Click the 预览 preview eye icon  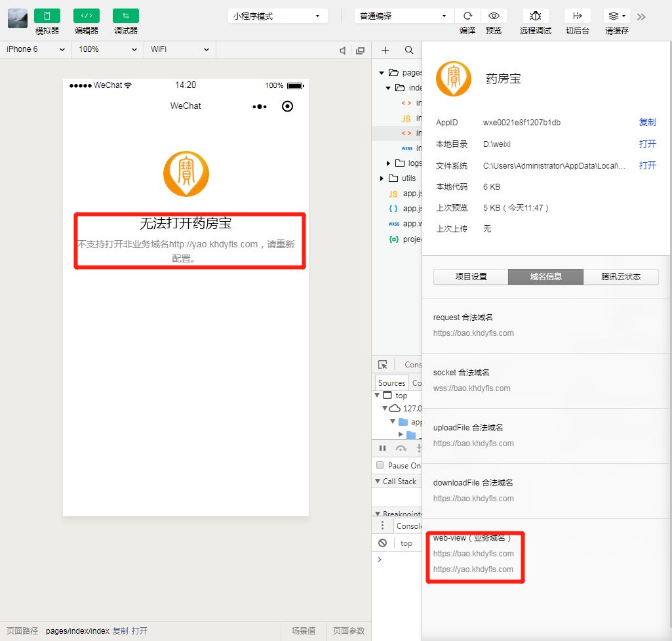(x=494, y=16)
